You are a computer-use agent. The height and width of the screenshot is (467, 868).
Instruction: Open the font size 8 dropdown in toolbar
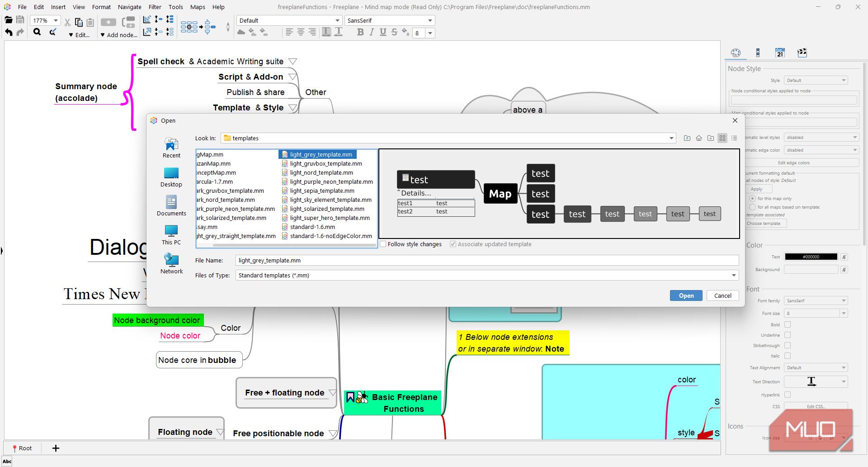coord(430,33)
